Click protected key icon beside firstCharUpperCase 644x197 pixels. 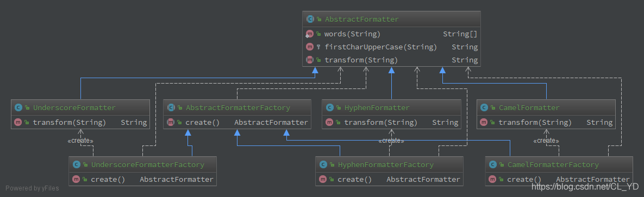[x=318, y=47]
